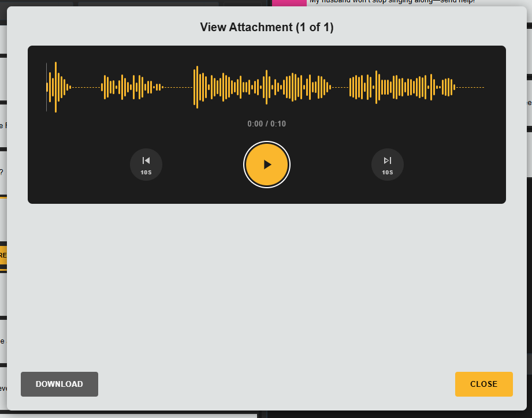
Task: Click the "My husband won't stop singing" message
Action: (x=392, y=2)
